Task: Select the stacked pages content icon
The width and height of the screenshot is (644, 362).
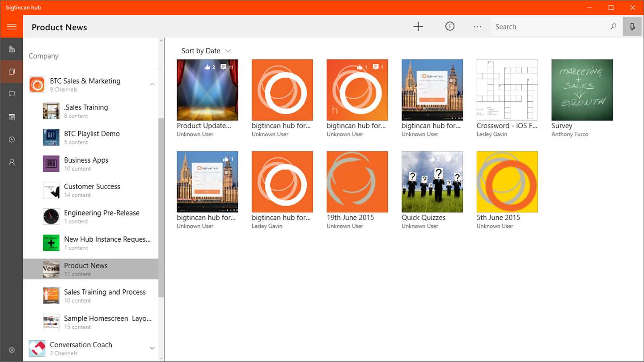Action: (x=12, y=72)
